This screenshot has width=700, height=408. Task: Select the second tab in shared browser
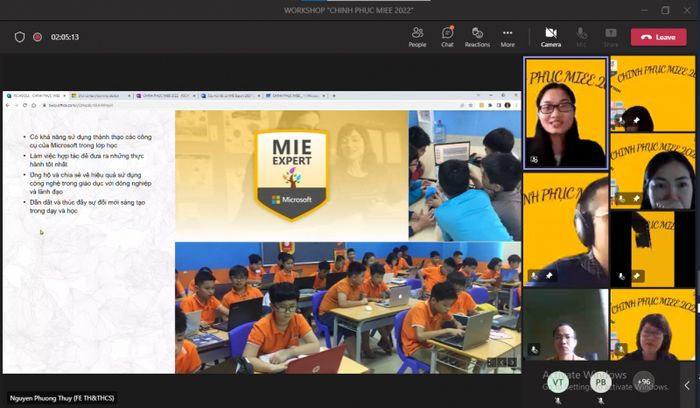tap(101, 96)
